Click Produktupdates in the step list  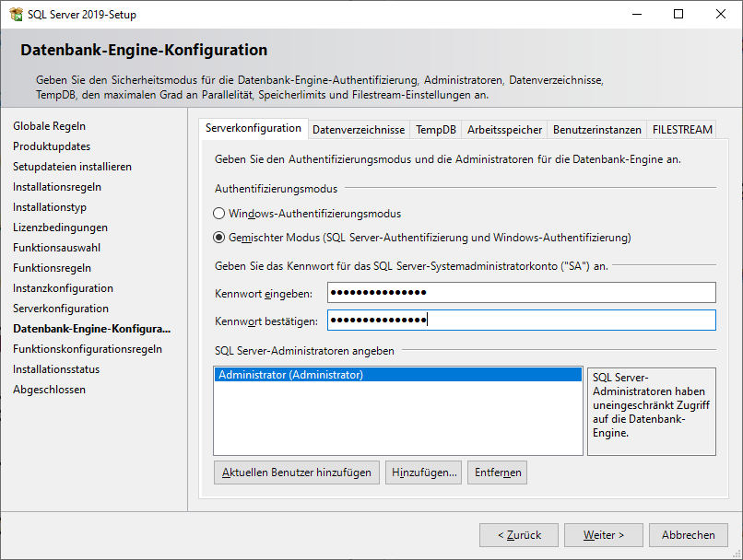52,146
